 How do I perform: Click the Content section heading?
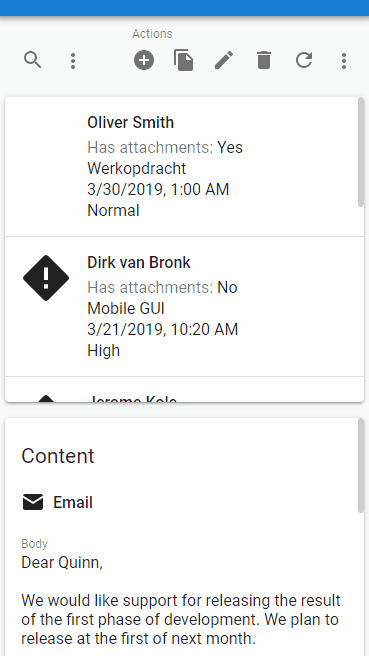click(x=58, y=456)
